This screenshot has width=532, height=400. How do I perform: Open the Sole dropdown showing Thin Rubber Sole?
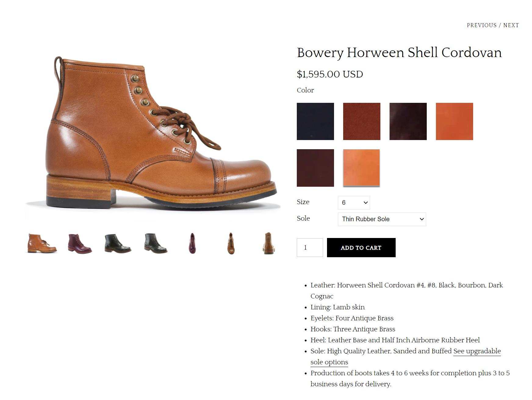tap(382, 219)
